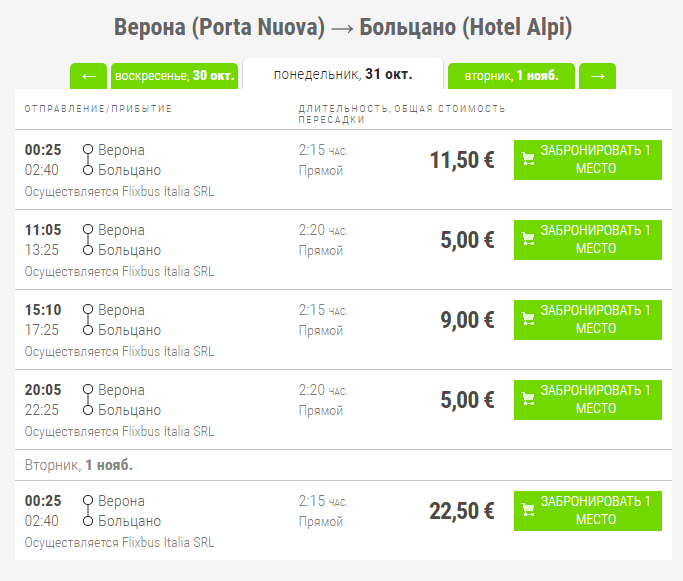Click cart icon for 11,50 € trip
This screenshot has height=581, width=683.
pos(528,159)
